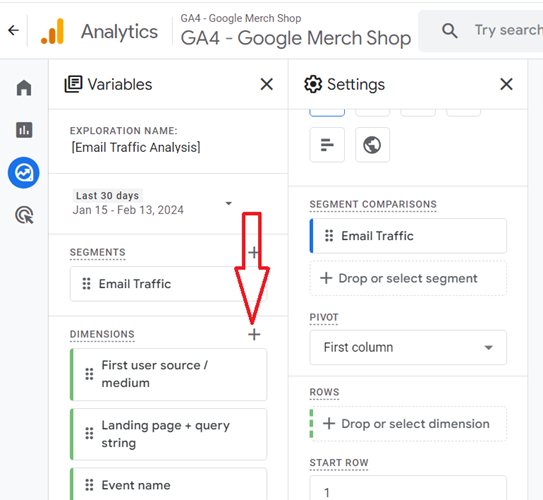543x500 pixels.
Task: Close the Settings panel
Action: coord(506,84)
